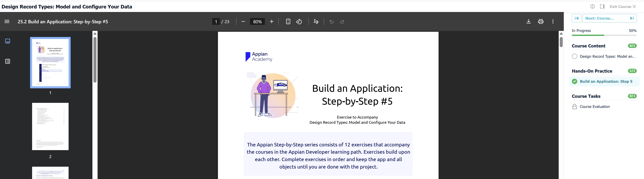Open page 1 thumbnail
Image resolution: width=644 pixels, height=179 pixels.
(x=50, y=62)
